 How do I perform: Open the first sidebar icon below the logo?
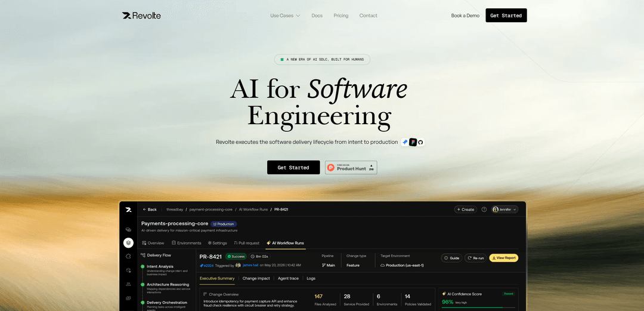pyautogui.click(x=129, y=230)
